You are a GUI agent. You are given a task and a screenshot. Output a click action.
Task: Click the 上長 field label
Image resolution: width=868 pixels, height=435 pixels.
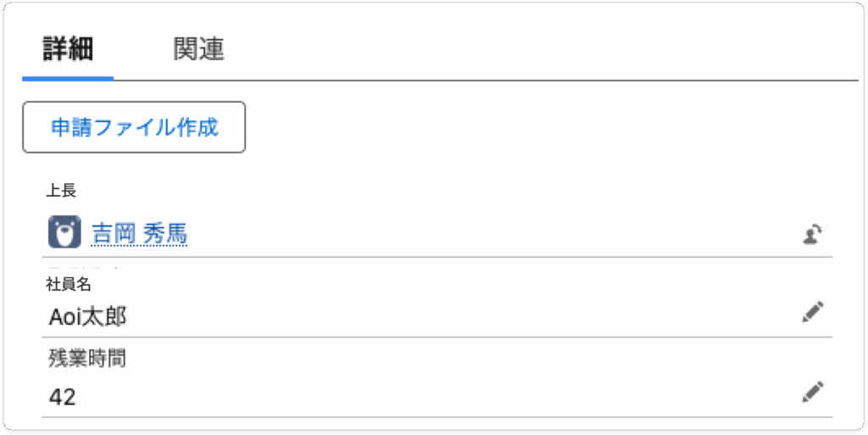point(61,189)
